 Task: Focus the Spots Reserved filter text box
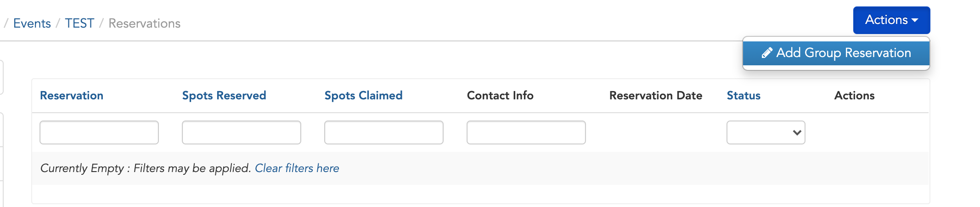pos(242,132)
